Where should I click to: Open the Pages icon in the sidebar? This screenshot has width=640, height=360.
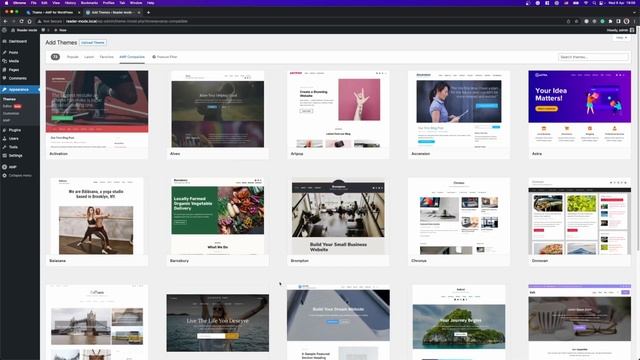tap(4, 70)
